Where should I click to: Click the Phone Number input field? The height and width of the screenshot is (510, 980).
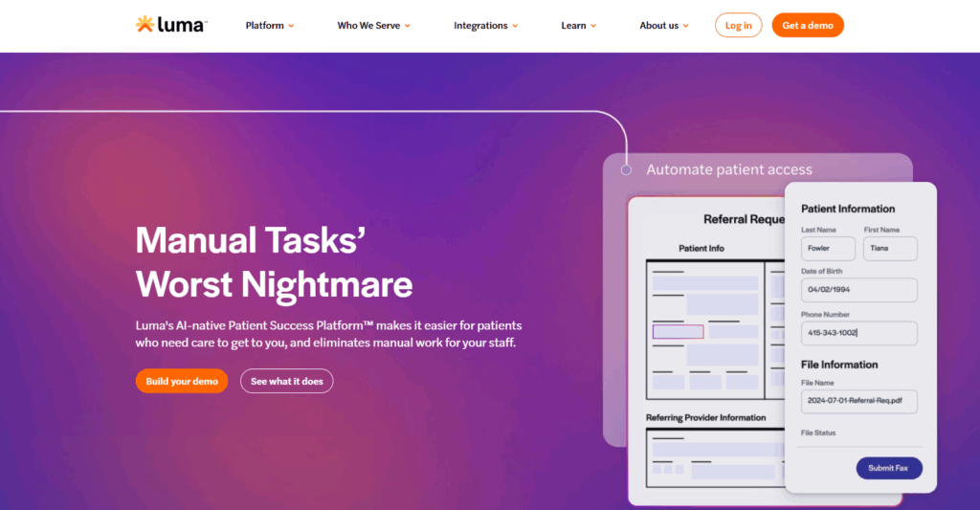[x=859, y=333]
